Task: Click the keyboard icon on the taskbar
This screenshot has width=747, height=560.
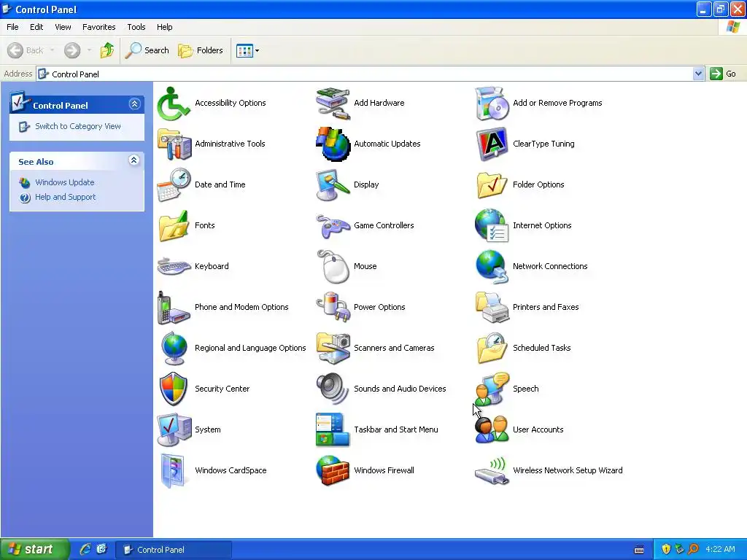Action: [x=639, y=550]
